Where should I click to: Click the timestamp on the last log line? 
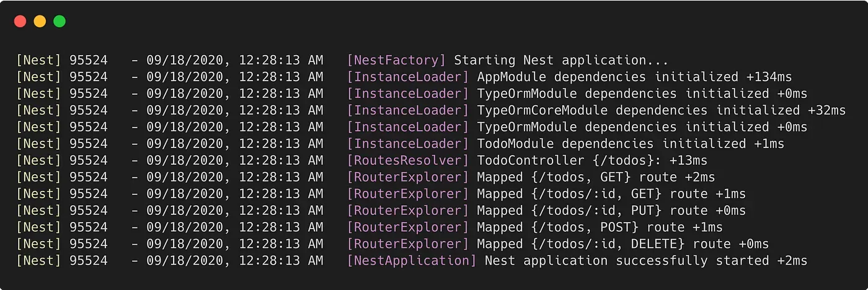click(x=234, y=260)
